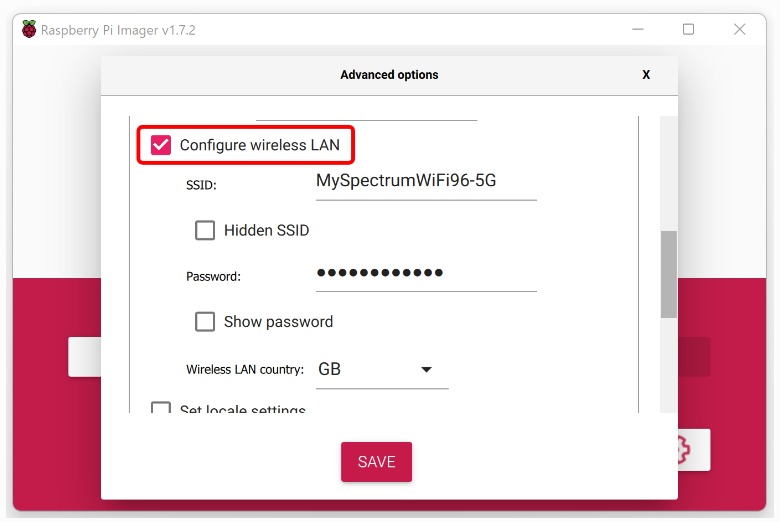Uncheck the Configure wireless LAN checkbox
This screenshot has height=522, width=780.
coord(161,145)
